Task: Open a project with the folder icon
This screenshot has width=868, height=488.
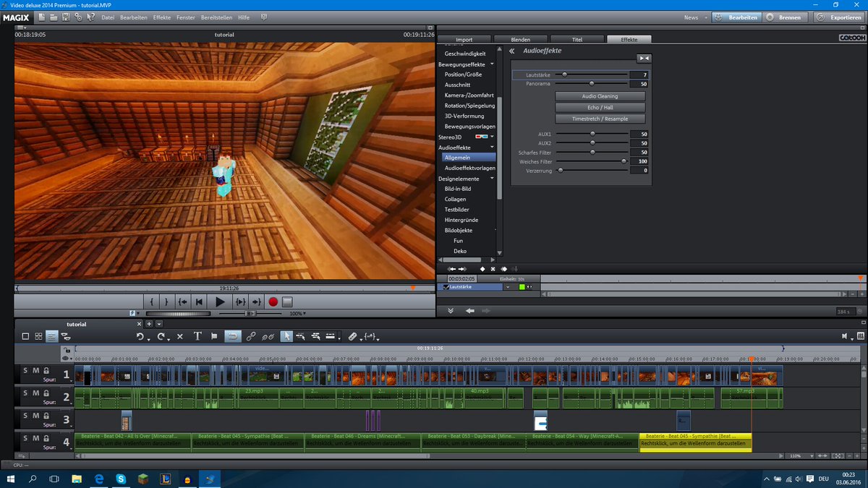Action: pos(54,17)
